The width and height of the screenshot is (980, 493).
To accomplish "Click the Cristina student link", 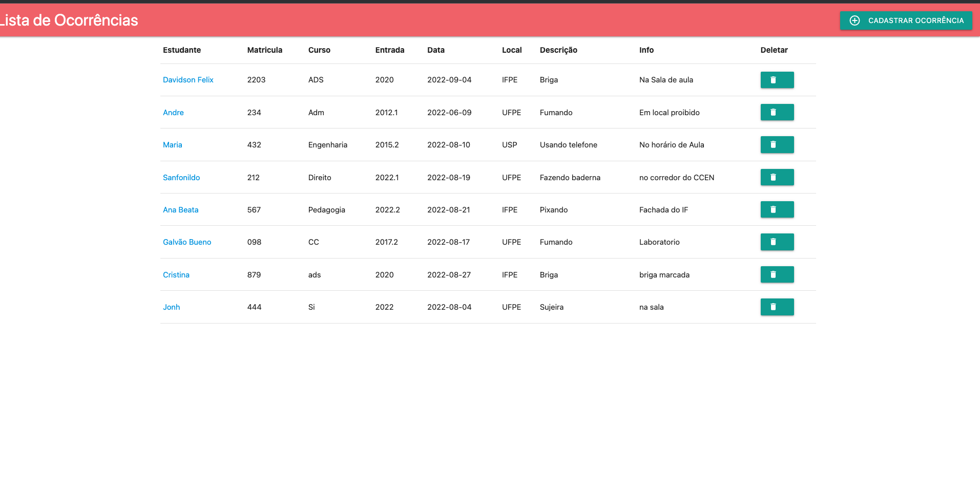I will [176, 274].
